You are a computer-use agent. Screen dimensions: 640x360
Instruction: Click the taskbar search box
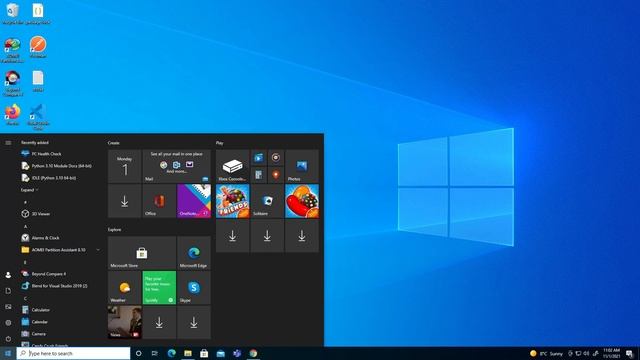coord(73,353)
